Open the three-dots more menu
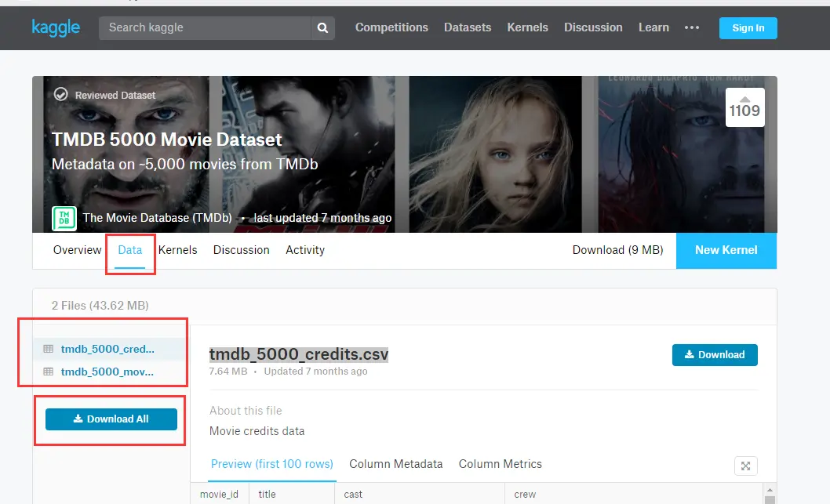Viewport: 830px width, 504px height. point(692,27)
